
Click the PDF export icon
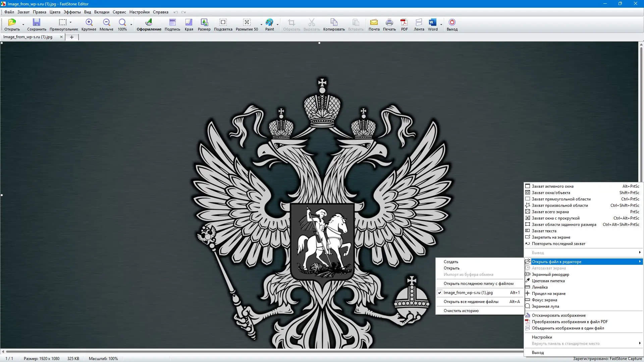[x=404, y=24]
